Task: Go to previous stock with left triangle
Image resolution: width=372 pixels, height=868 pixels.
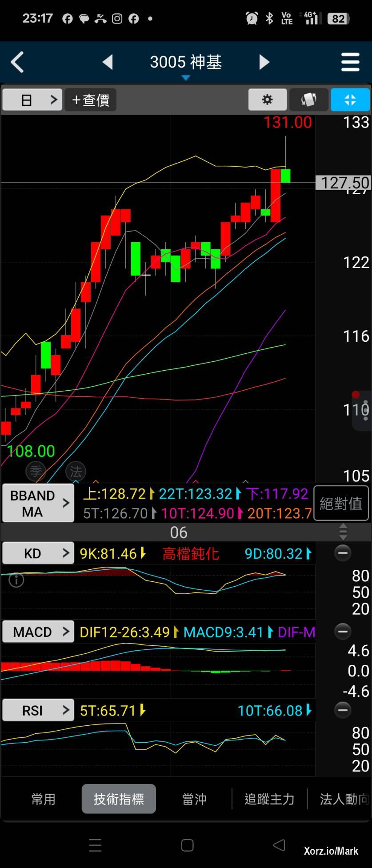Action: tap(108, 62)
